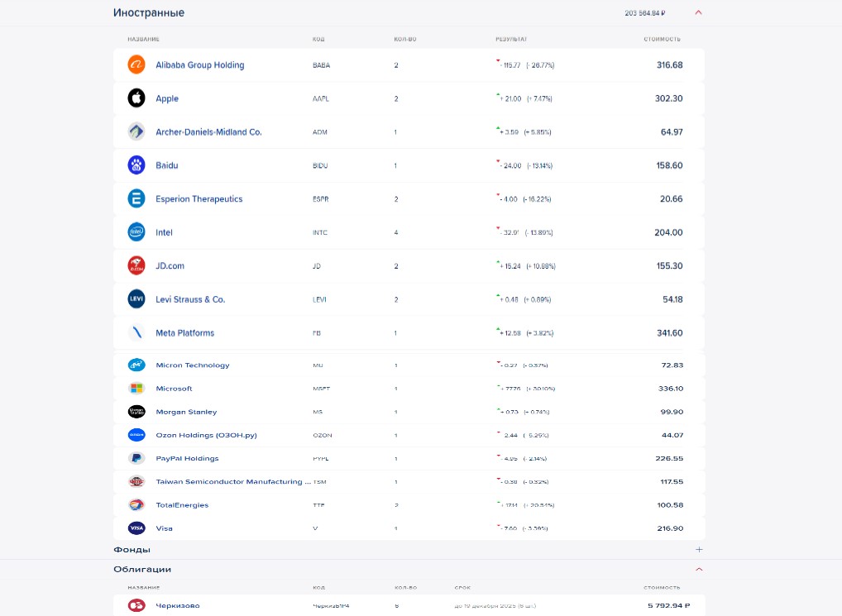Click Visa's value 216.90
The height and width of the screenshot is (616, 842).
(x=670, y=528)
